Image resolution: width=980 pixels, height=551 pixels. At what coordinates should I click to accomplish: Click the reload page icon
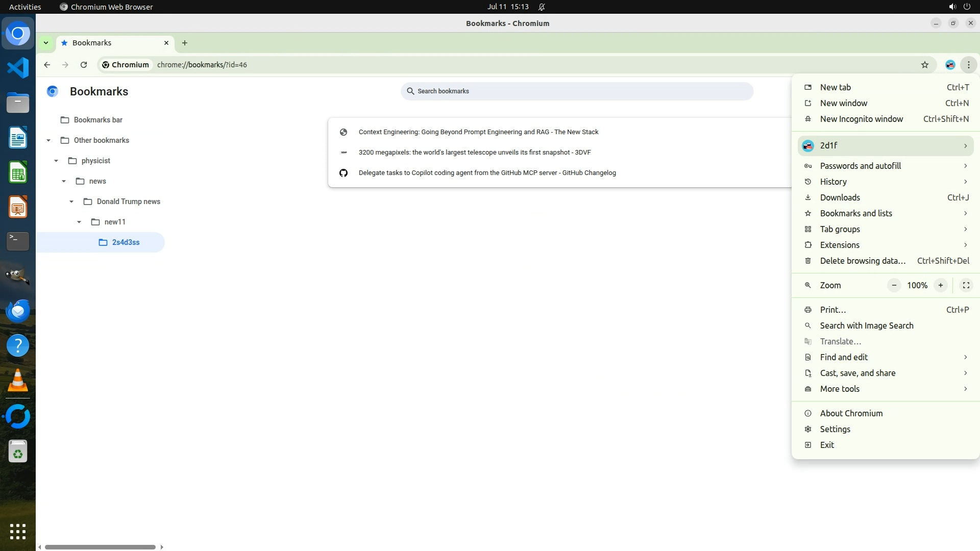[84, 65]
